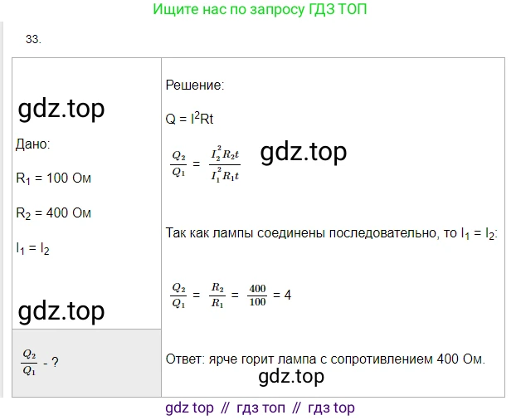
Task: Click the gdz.top watermark above Дано
Action: click(61, 110)
